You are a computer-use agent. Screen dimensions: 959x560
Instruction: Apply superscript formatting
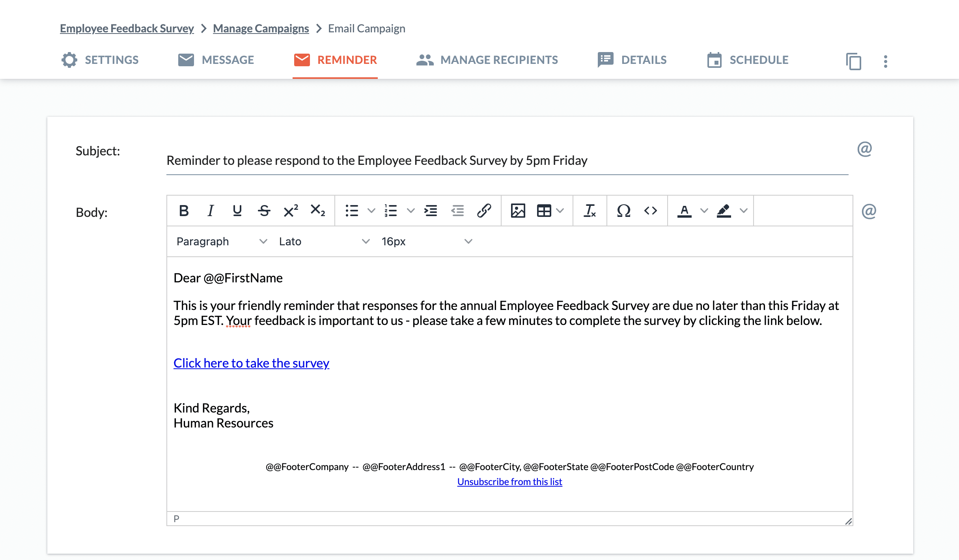(x=291, y=211)
